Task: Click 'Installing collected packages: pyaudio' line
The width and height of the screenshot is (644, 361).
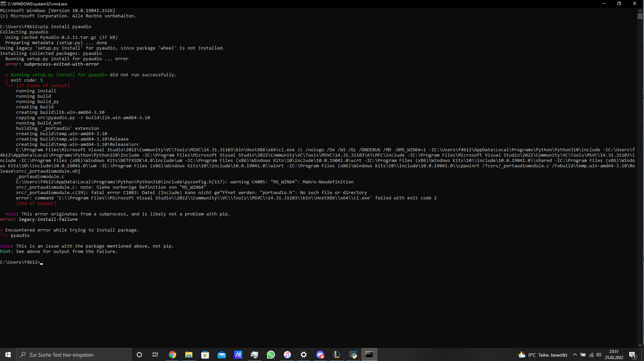Action: [51, 53]
